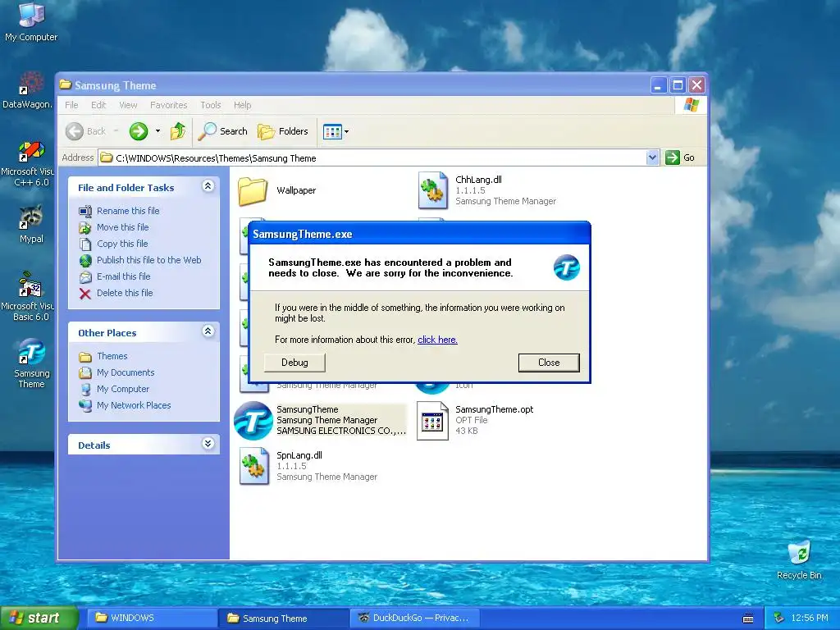Screen dimensions: 840x630
Task: Select the ChhLang.dll file icon
Action: coord(433,190)
